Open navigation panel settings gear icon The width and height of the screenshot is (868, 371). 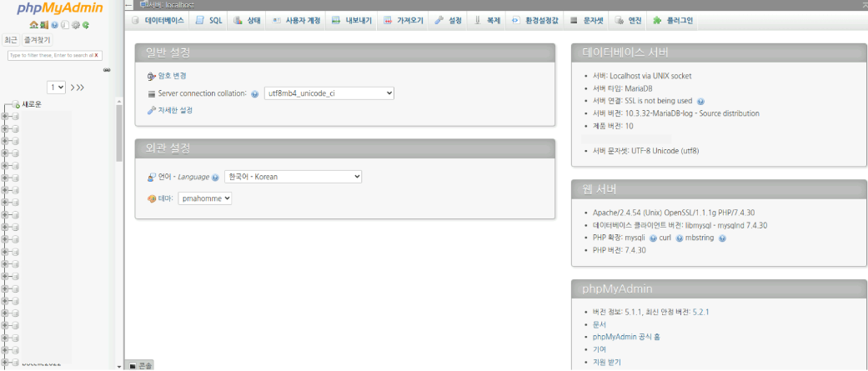(76, 25)
